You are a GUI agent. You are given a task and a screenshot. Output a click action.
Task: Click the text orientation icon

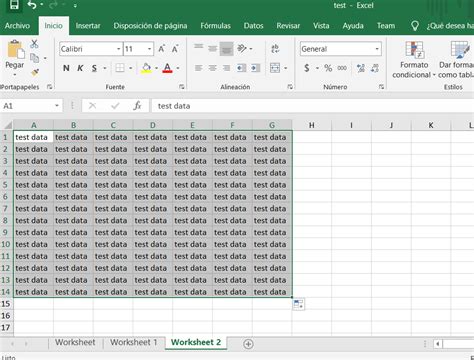tap(242, 49)
